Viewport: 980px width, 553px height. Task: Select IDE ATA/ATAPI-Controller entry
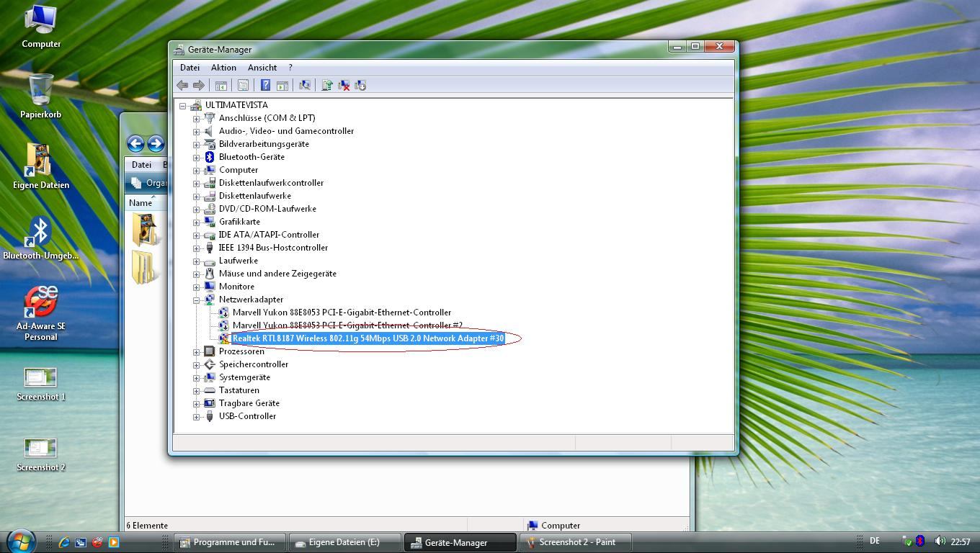(269, 235)
